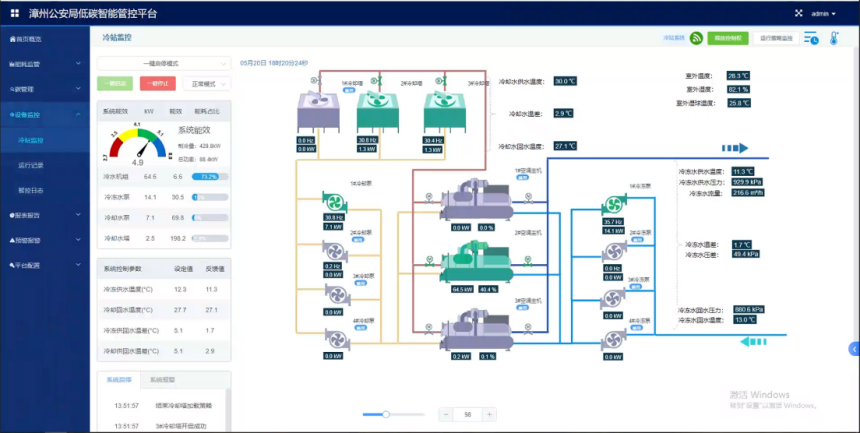Select the 2# cooling tower showing 30.8 Hz
The height and width of the screenshot is (433, 860).
point(378,111)
